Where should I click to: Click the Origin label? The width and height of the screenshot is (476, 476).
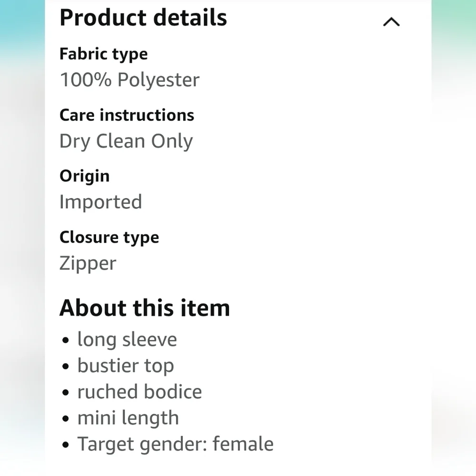(x=84, y=176)
